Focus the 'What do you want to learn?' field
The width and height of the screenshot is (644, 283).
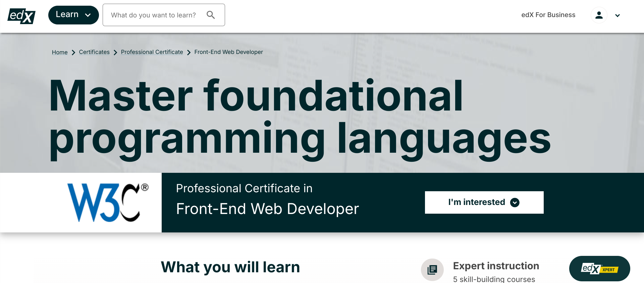tap(154, 15)
